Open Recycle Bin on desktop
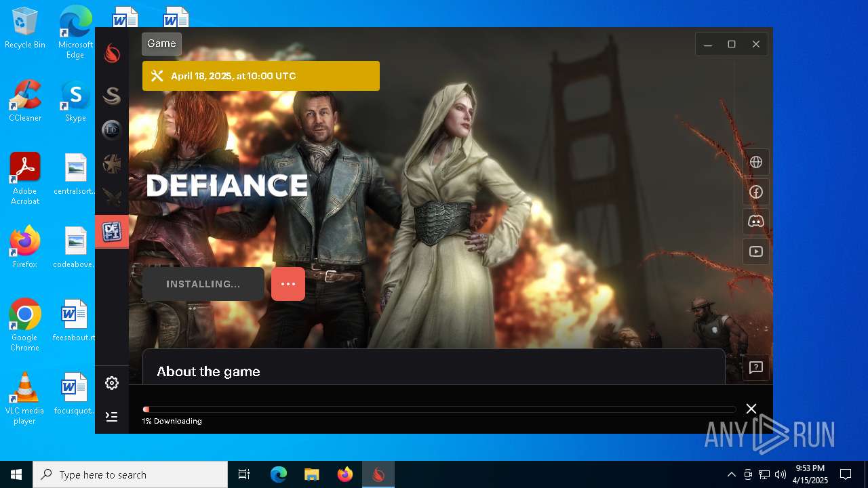 [25, 28]
